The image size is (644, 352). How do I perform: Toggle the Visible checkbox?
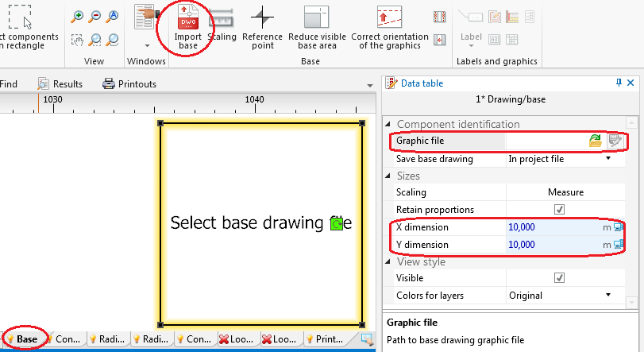click(559, 278)
